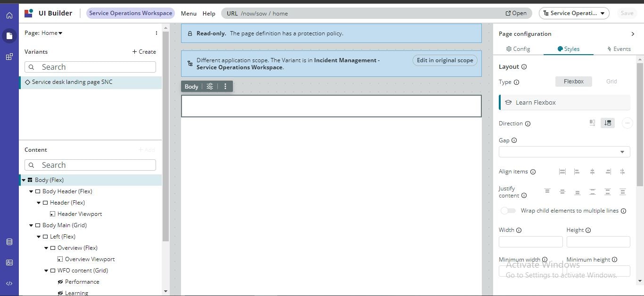
Task: Show the Gap info tooltip icon
Action: 514,140
